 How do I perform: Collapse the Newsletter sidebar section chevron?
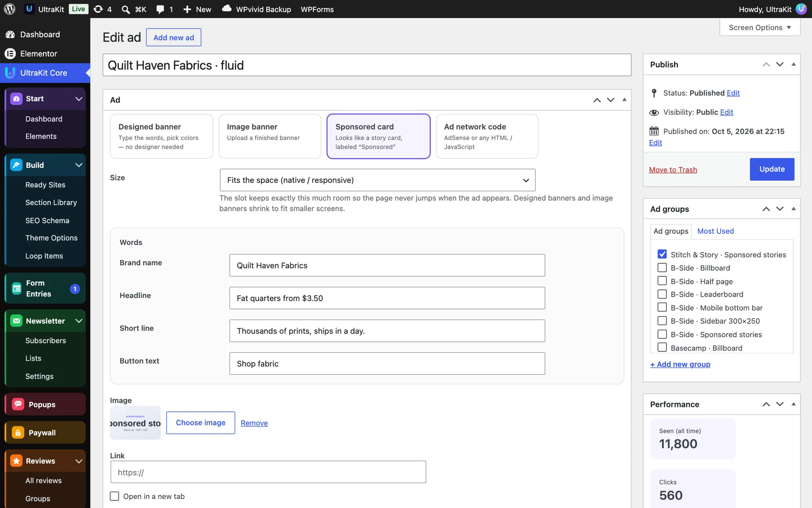78,321
